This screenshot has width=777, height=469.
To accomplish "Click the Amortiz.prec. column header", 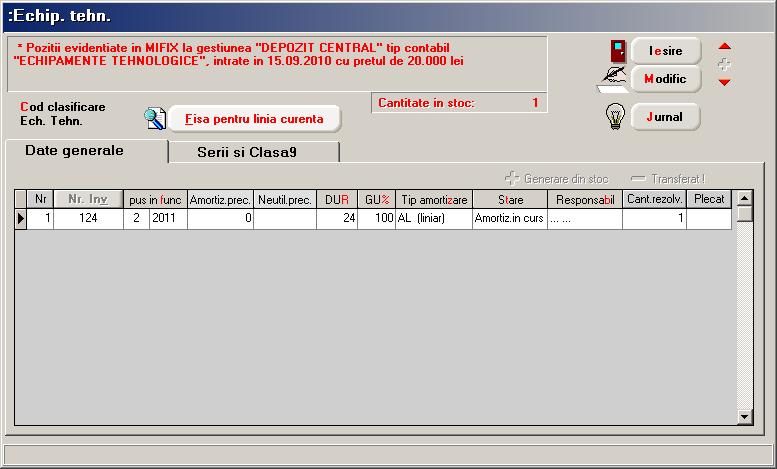I will coord(220,200).
